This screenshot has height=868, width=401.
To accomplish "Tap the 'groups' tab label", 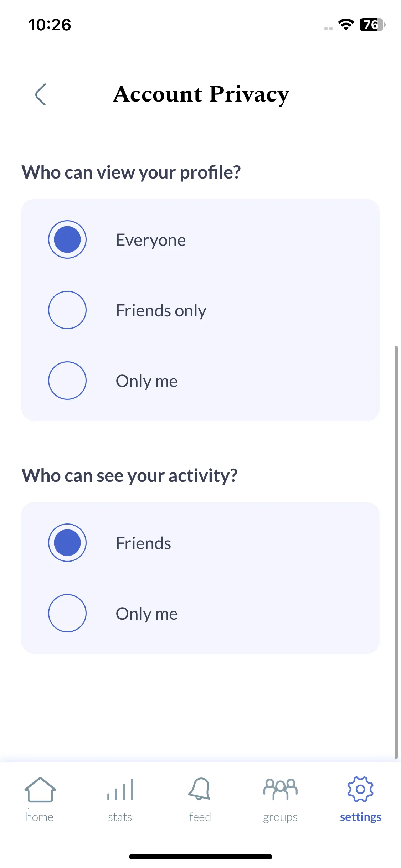I will [280, 817].
